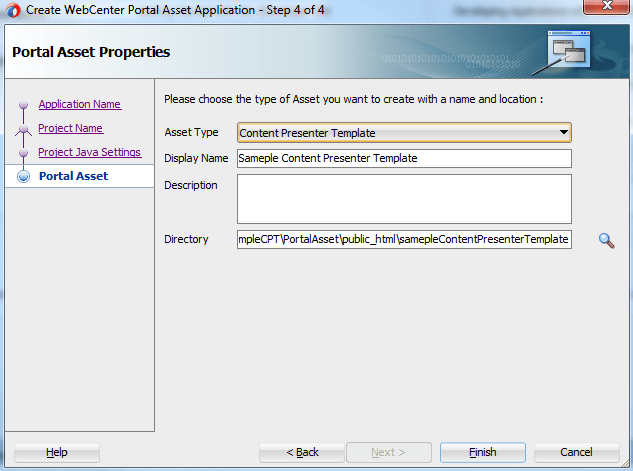Click the Portal Asset step bullet icon
The width and height of the screenshot is (633, 471).
click(23, 176)
